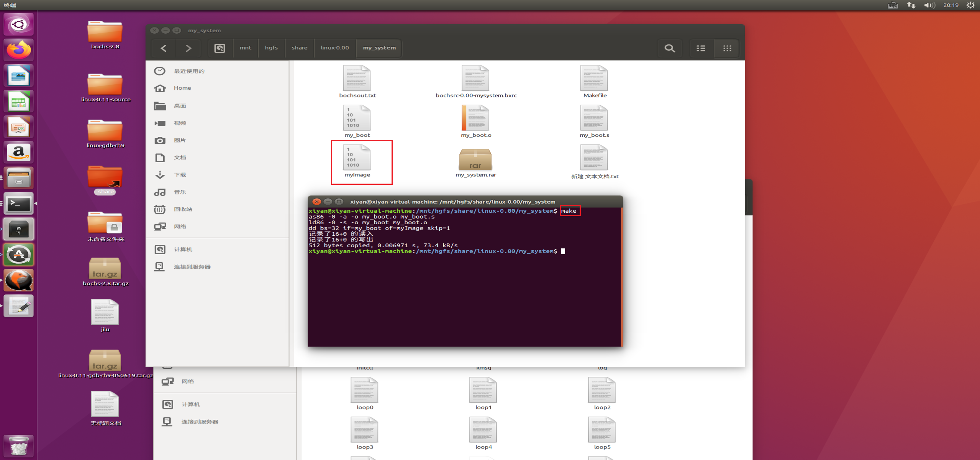
Task: Launch LibreOffice Impress from the dock
Action: pos(18,127)
